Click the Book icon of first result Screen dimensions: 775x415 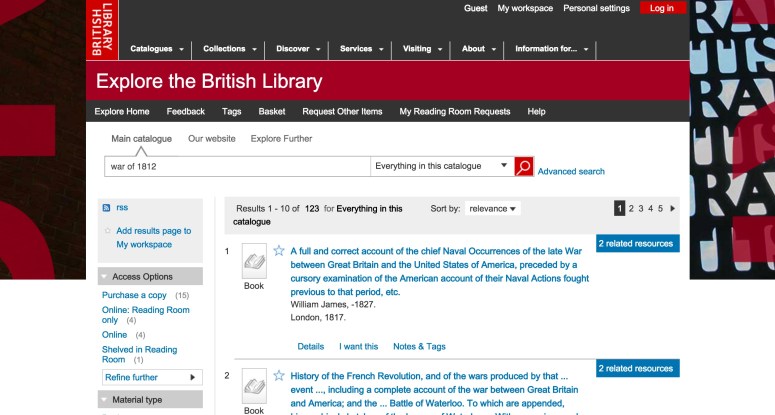[254, 260]
